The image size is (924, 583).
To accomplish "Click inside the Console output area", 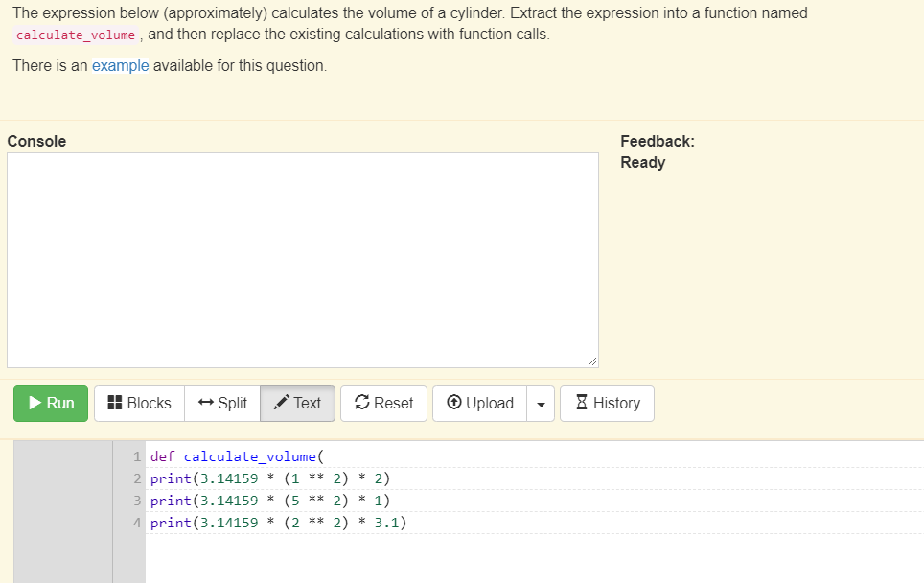I will coord(303,261).
